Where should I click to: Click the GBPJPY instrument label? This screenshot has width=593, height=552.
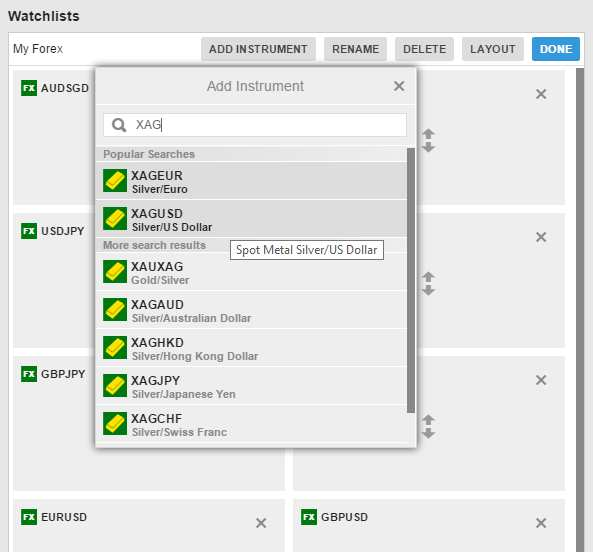[x=63, y=374]
